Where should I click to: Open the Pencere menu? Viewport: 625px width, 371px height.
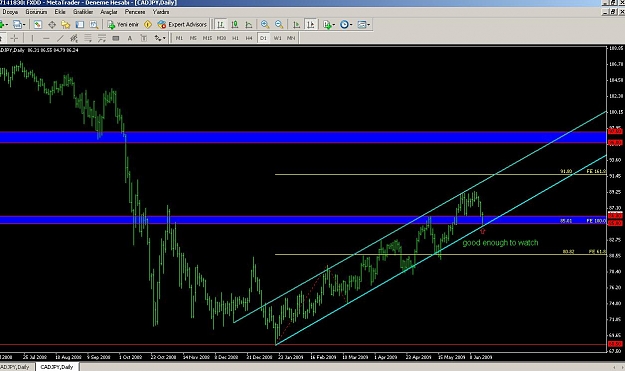(x=135, y=12)
